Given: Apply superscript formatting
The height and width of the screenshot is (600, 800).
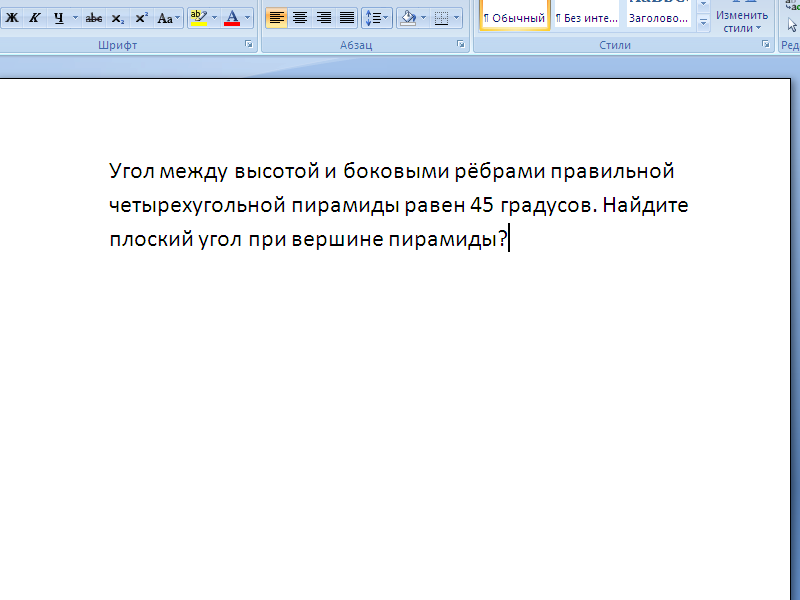Looking at the screenshot, I should coord(141,18).
